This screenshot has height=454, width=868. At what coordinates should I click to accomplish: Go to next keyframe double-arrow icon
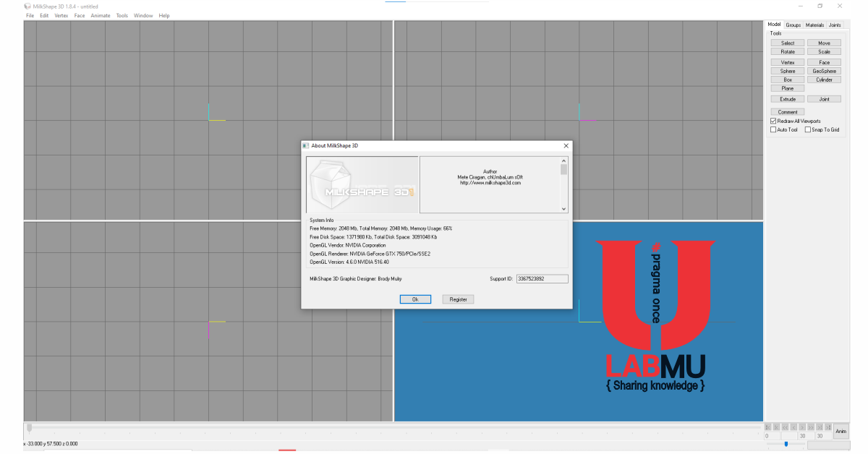tap(811, 427)
